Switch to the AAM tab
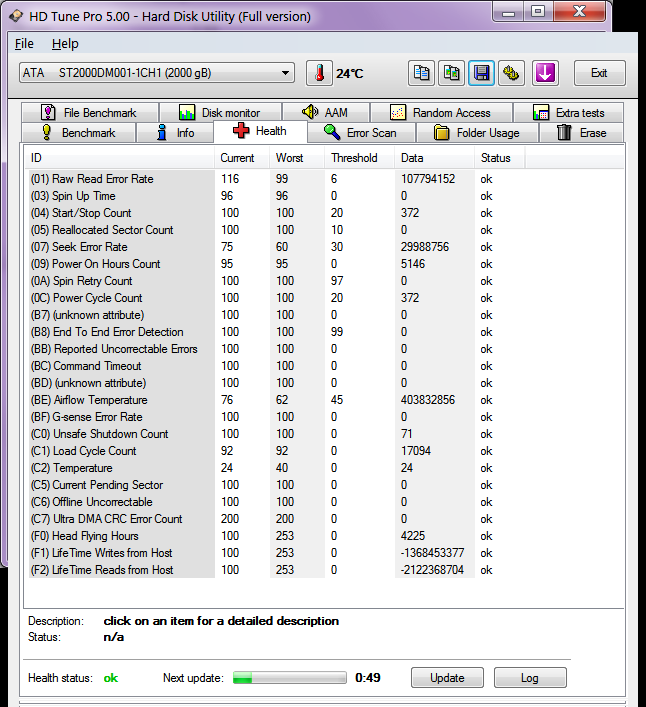This screenshot has height=707, width=646. [325, 112]
